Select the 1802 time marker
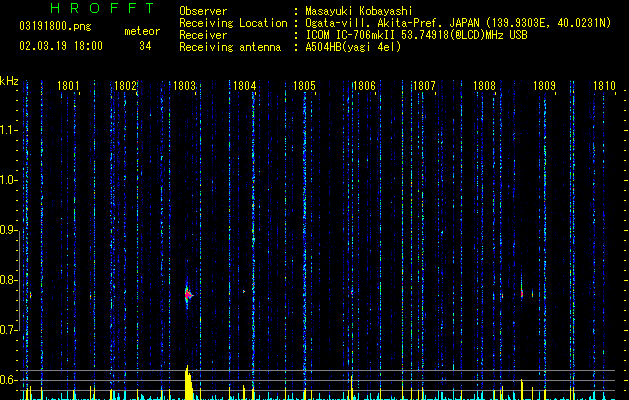 tap(125, 86)
